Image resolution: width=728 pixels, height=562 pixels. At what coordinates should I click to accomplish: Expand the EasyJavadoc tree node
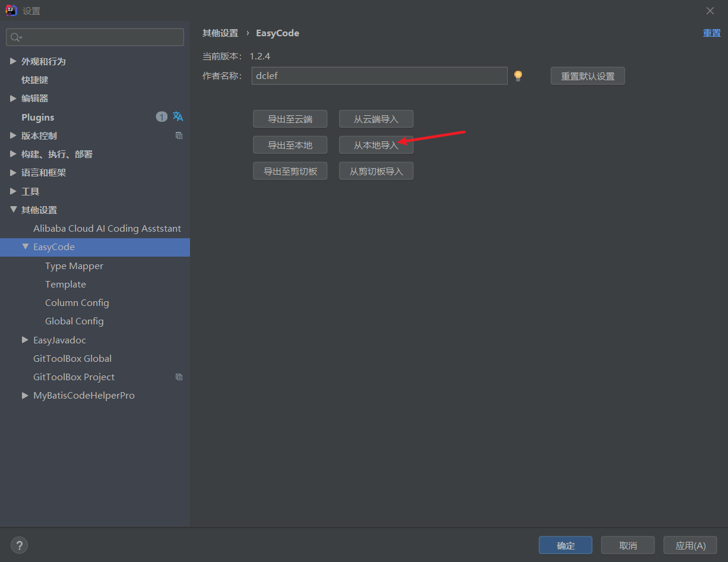pyautogui.click(x=25, y=340)
